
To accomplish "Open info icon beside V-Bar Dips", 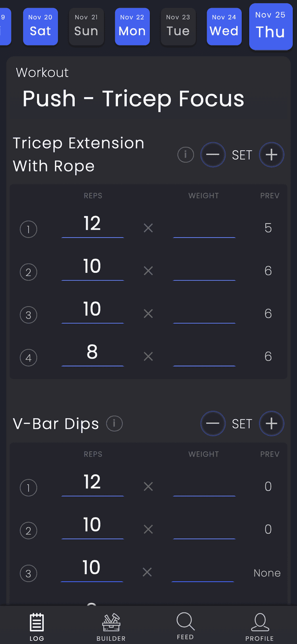I will [x=114, y=423].
